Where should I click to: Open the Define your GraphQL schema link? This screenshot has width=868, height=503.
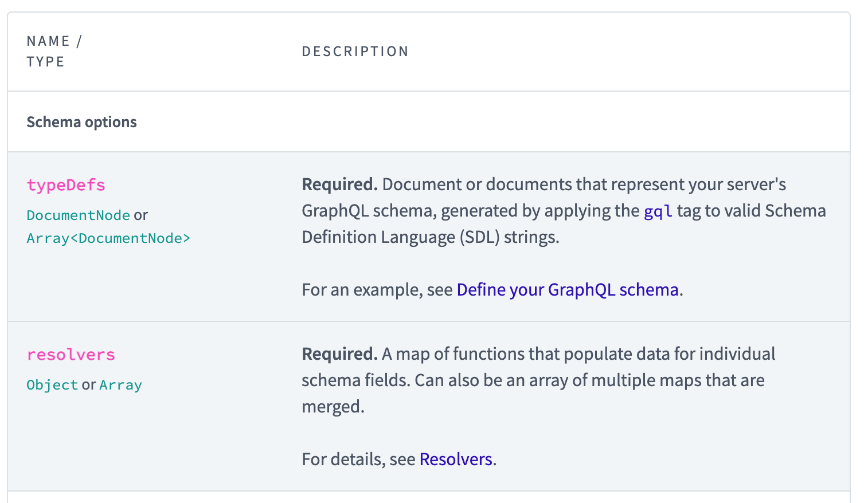point(567,290)
